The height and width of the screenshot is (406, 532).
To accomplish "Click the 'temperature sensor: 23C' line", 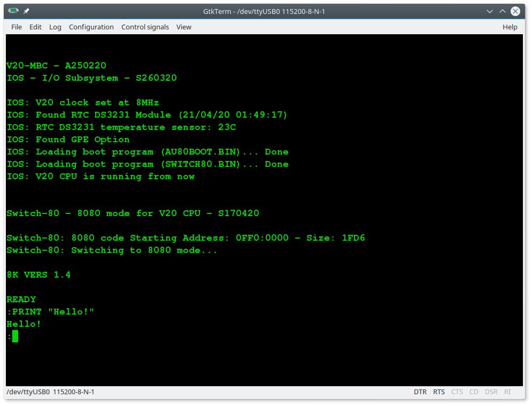I will pos(121,127).
